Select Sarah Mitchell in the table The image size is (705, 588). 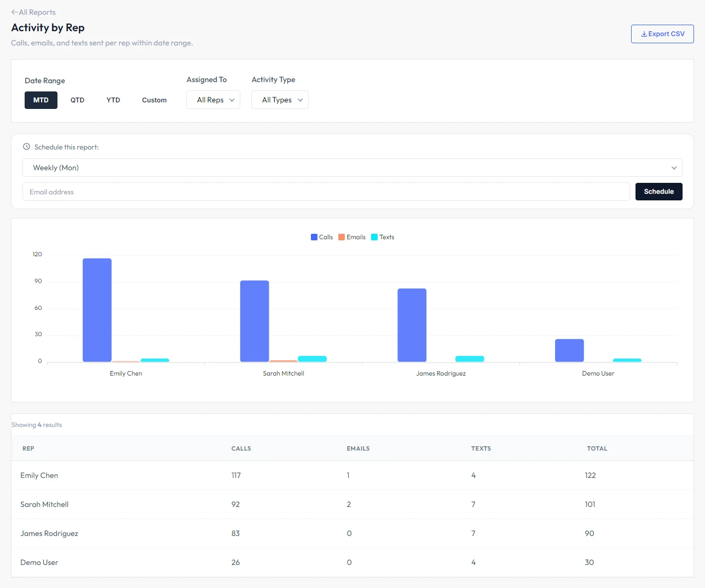[44, 504]
